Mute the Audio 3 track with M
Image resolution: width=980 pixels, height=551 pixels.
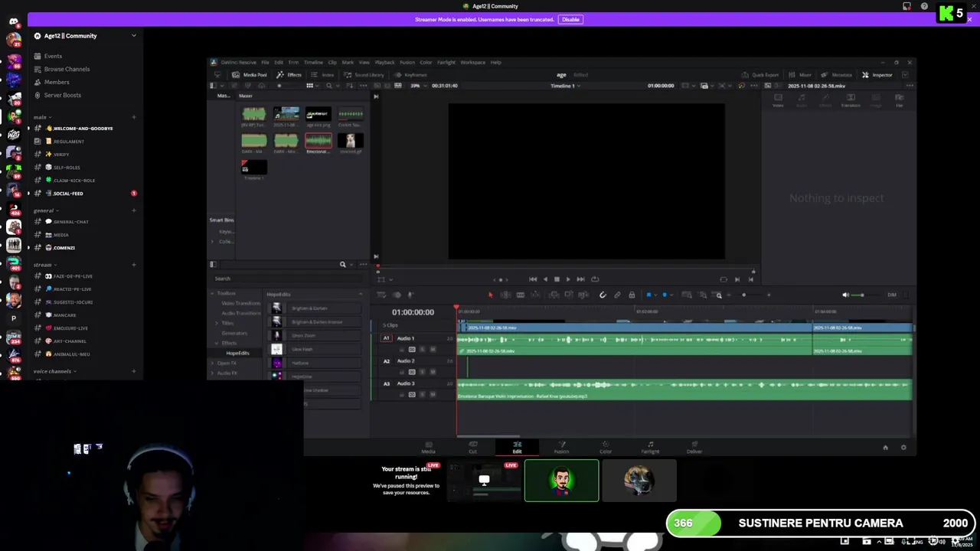(x=433, y=394)
